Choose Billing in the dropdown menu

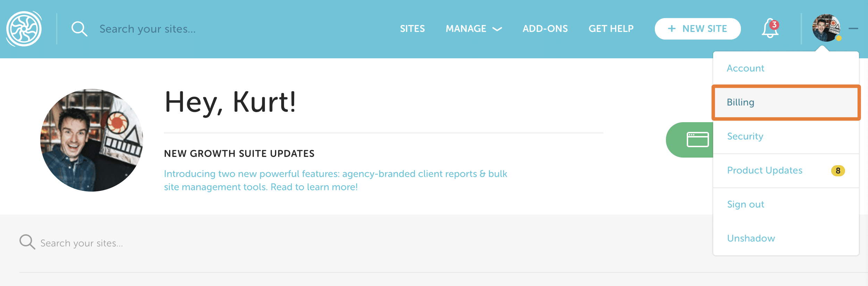[741, 102]
